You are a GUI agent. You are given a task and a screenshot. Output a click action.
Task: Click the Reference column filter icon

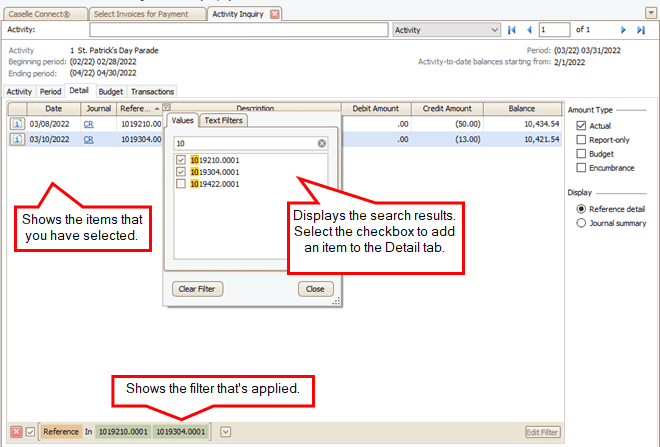tap(166, 107)
